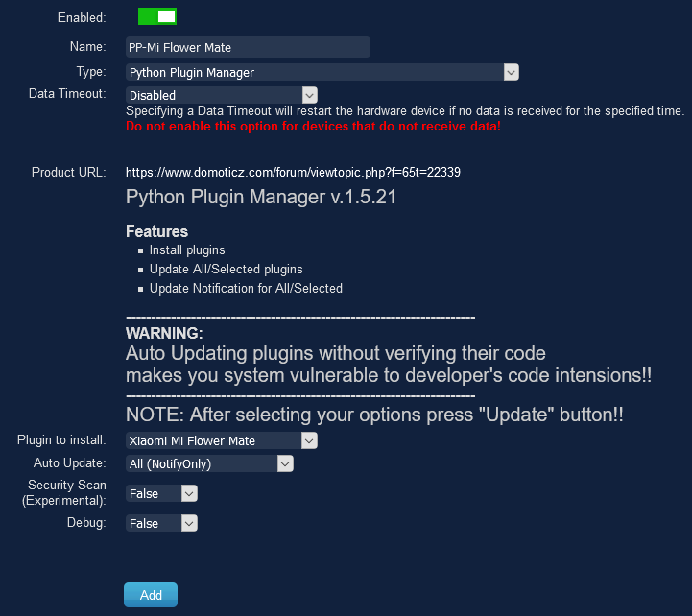Open the Plugin to install dropdown
The width and height of the screenshot is (692, 616).
(222, 440)
